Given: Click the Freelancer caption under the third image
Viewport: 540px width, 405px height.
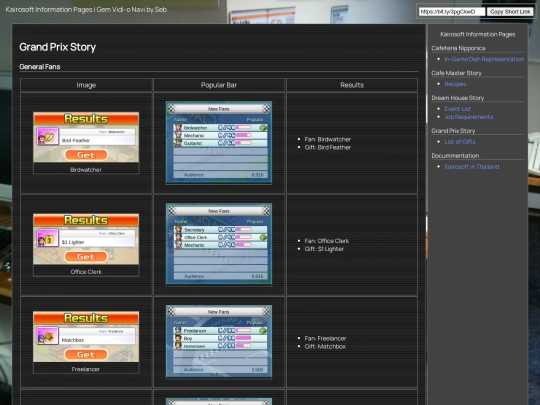Looking at the screenshot, I should tap(86, 369).
